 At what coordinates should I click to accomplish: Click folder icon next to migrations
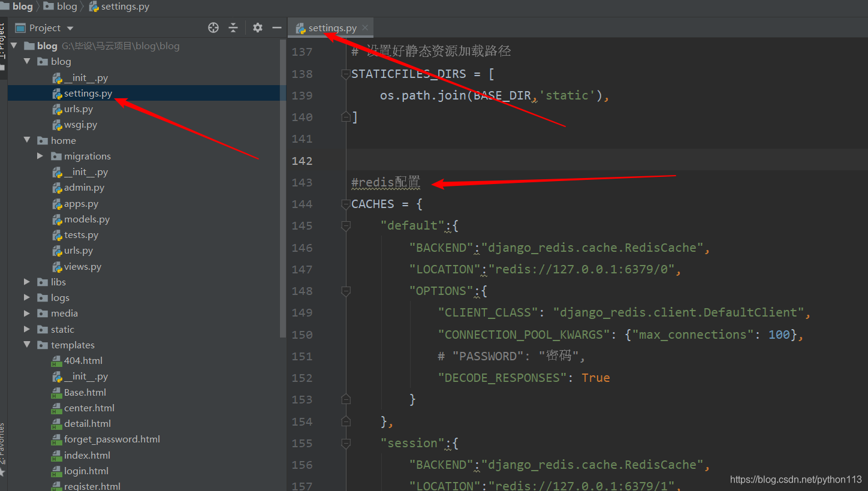click(56, 156)
